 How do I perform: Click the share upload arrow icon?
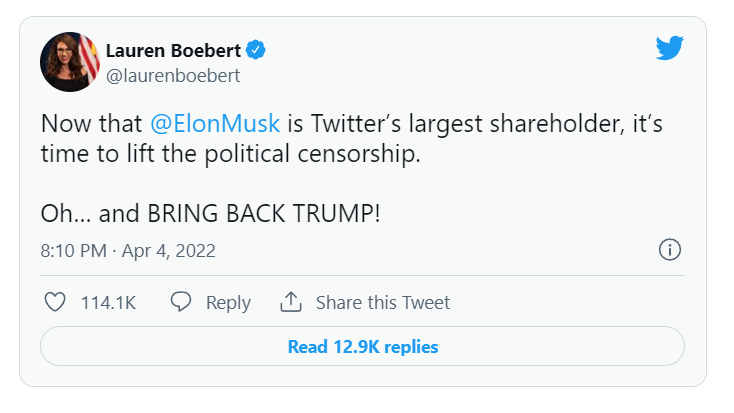tap(291, 302)
